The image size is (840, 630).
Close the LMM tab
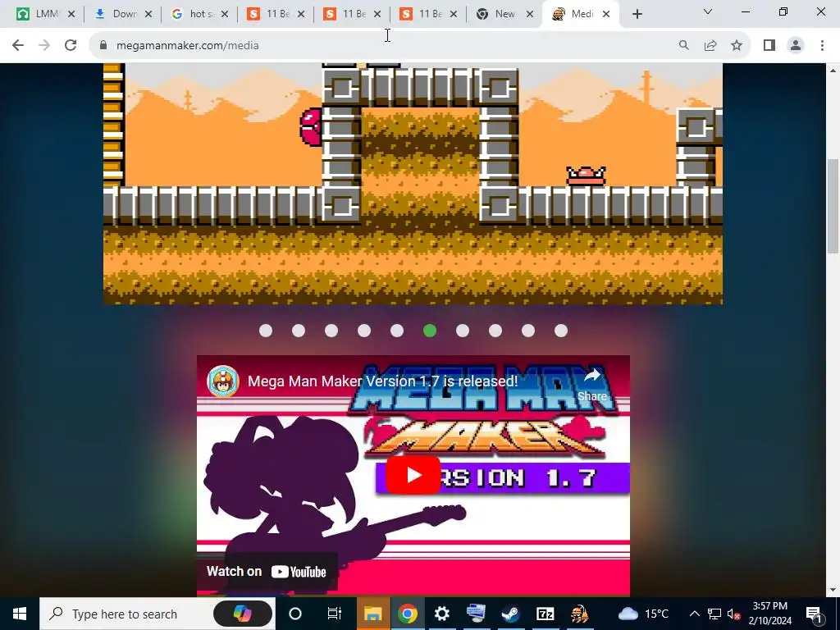(x=71, y=15)
